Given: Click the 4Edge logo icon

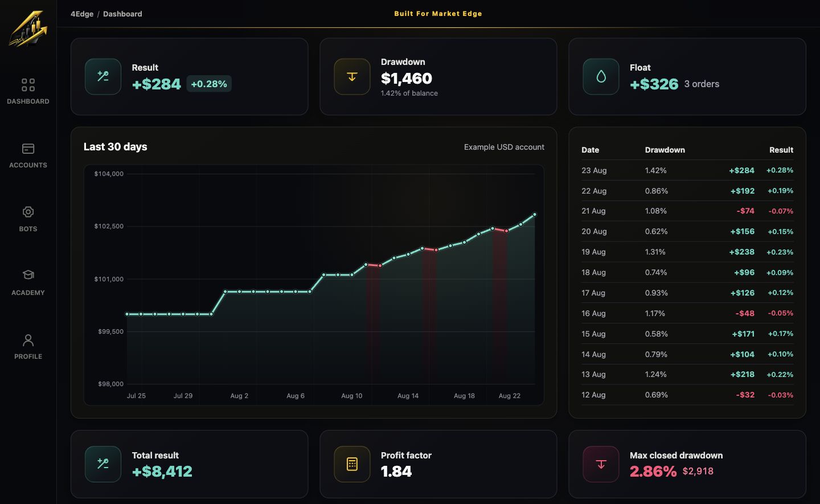Looking at the screenshot, I should click(28, 28).
